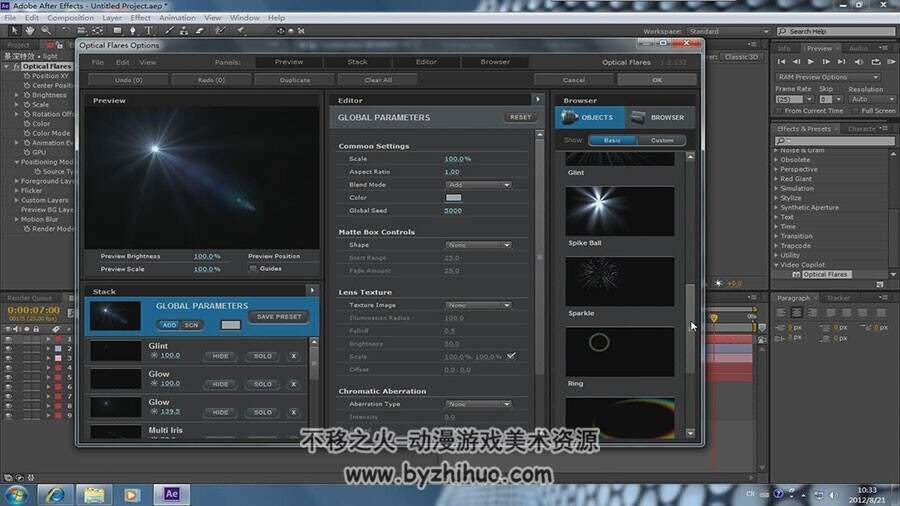Open Optical Flares dialog File menu

[x=98, y=62]
